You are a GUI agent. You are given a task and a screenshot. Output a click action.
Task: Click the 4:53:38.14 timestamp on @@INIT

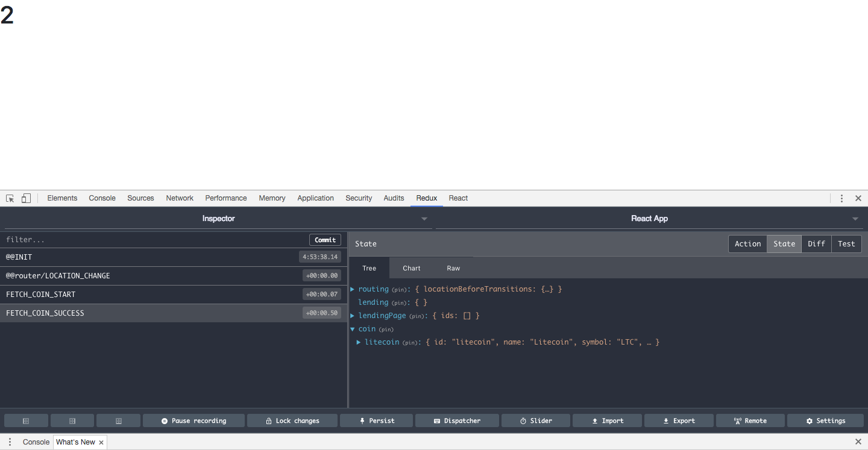[320, 257]
